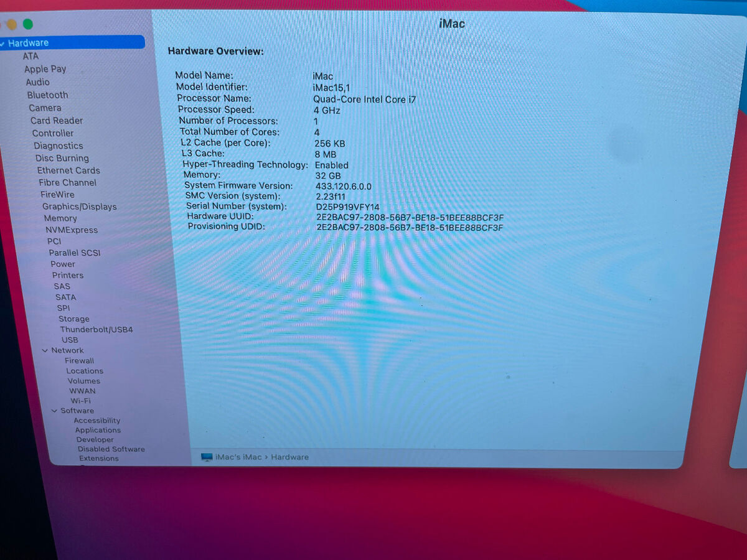
Task: Click the yellow minimize window button
Action: 12,25
